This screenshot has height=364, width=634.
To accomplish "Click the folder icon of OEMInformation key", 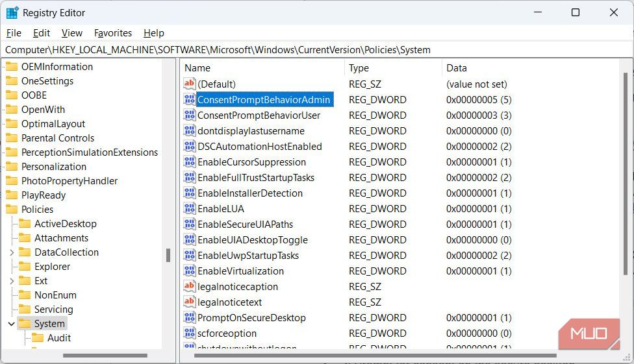I will pyautogui.click(x=12, y=66).
